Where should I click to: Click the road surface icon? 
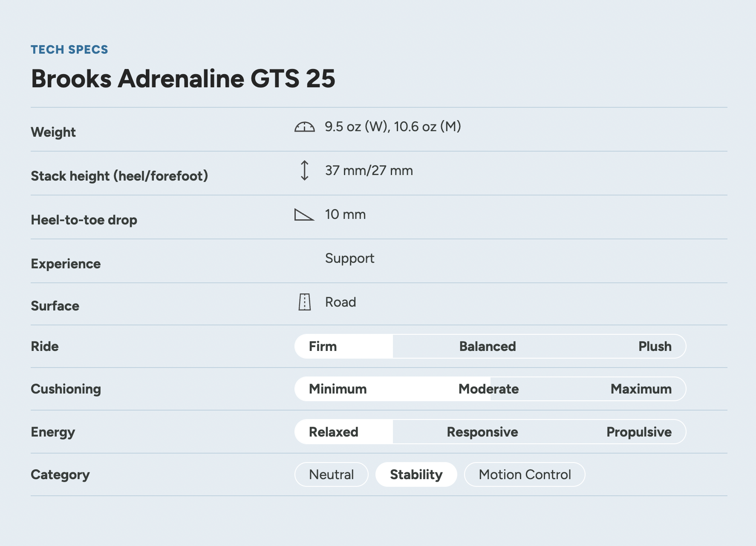[x=304, y=302]
